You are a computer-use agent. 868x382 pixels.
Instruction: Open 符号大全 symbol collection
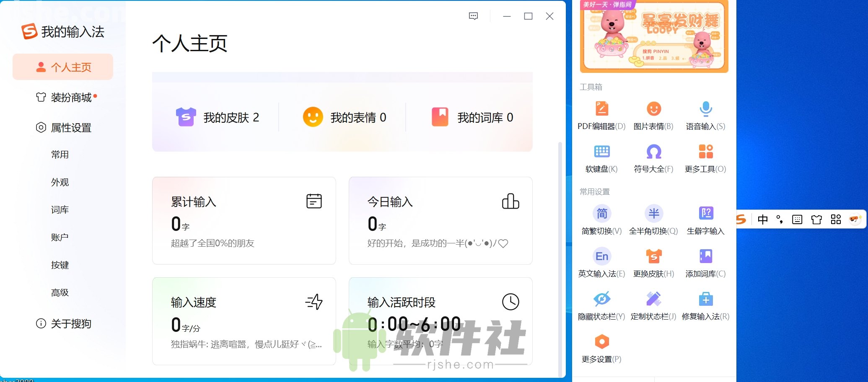pyautogui.click(x=653, y=158)
